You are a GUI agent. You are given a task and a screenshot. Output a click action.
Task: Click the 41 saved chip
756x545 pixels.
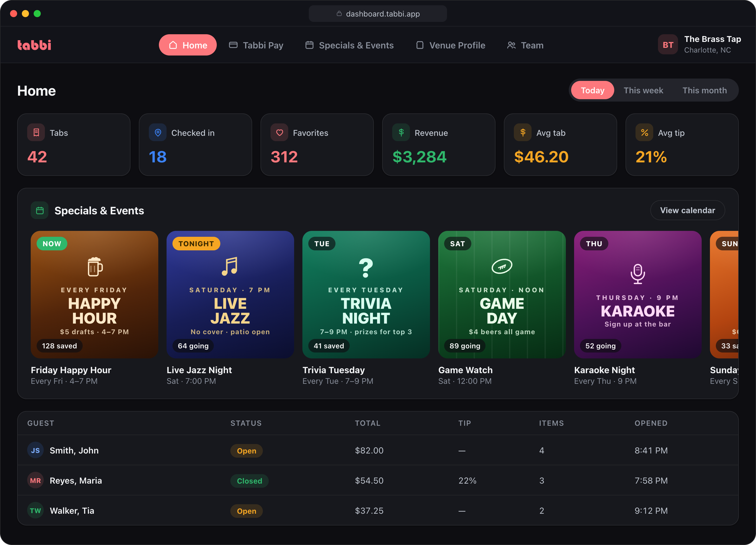click(x=329, y=346)
